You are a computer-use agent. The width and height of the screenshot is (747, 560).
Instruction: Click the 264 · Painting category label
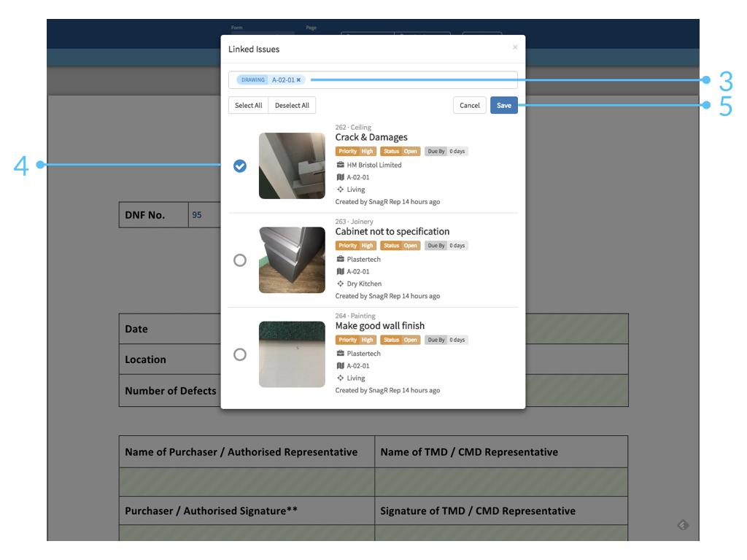(x=355, y=316)
